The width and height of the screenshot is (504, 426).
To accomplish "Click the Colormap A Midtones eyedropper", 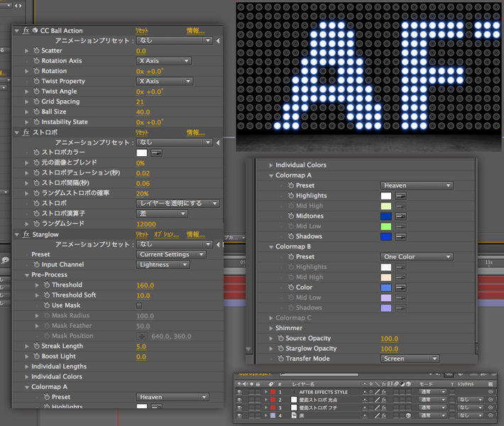I will [x=401, y=216].
